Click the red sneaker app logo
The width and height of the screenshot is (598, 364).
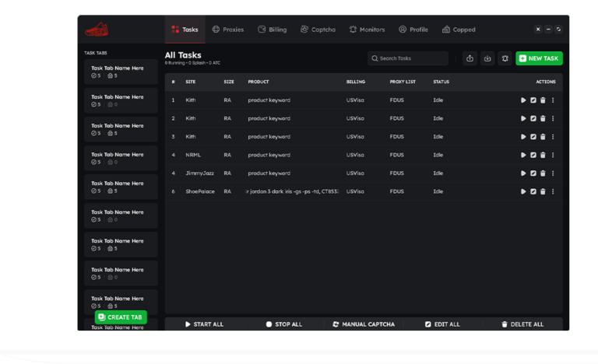coord(97,30)
